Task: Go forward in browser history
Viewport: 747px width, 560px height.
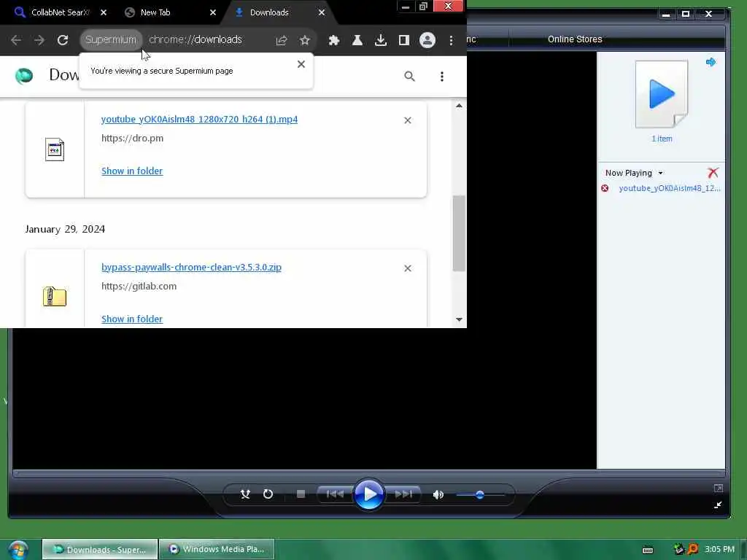Action: 39,40
